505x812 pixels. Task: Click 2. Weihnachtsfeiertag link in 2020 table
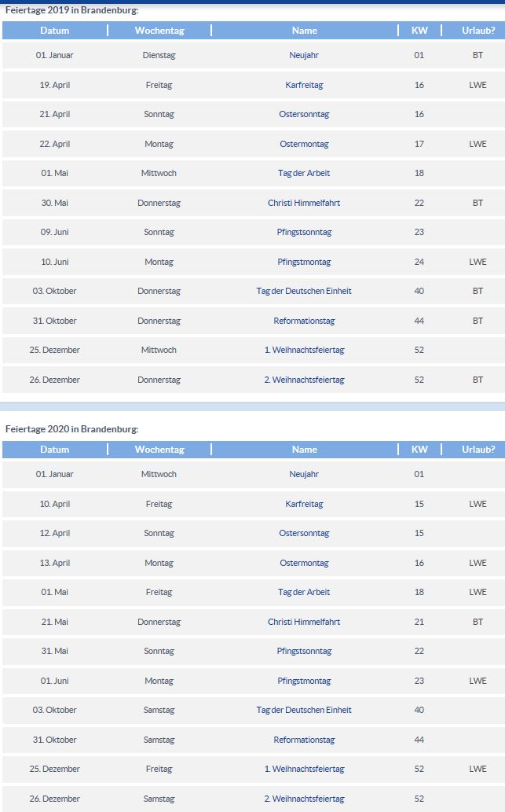point(304,799)
